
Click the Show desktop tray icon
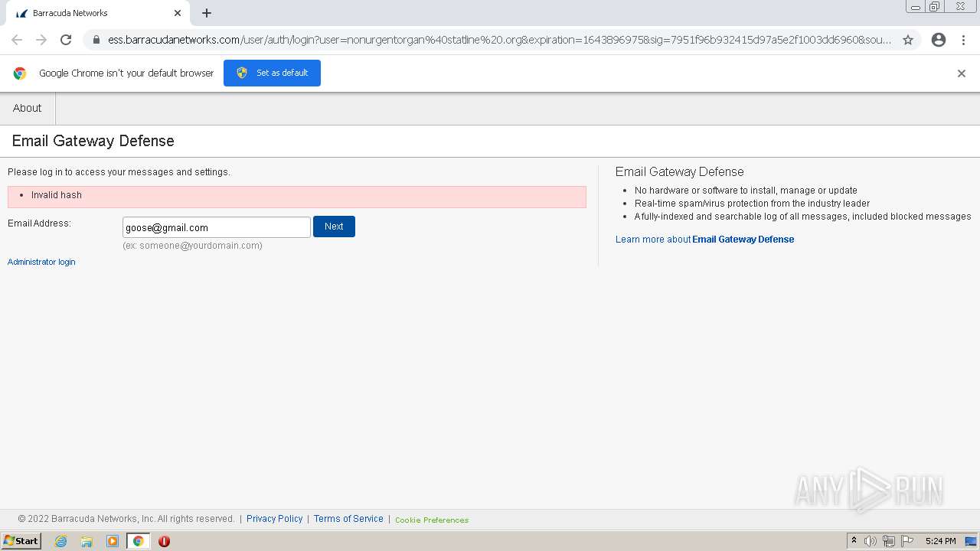[971, 541]
